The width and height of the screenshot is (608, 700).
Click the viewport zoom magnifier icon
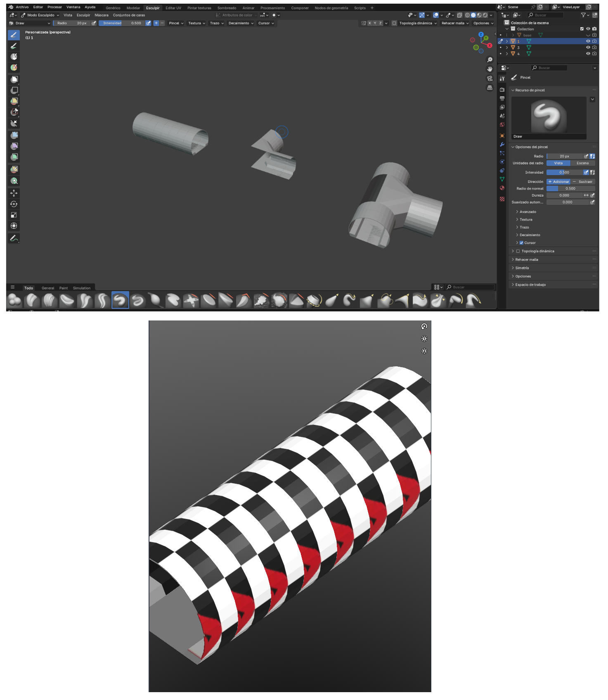(490, 60)
